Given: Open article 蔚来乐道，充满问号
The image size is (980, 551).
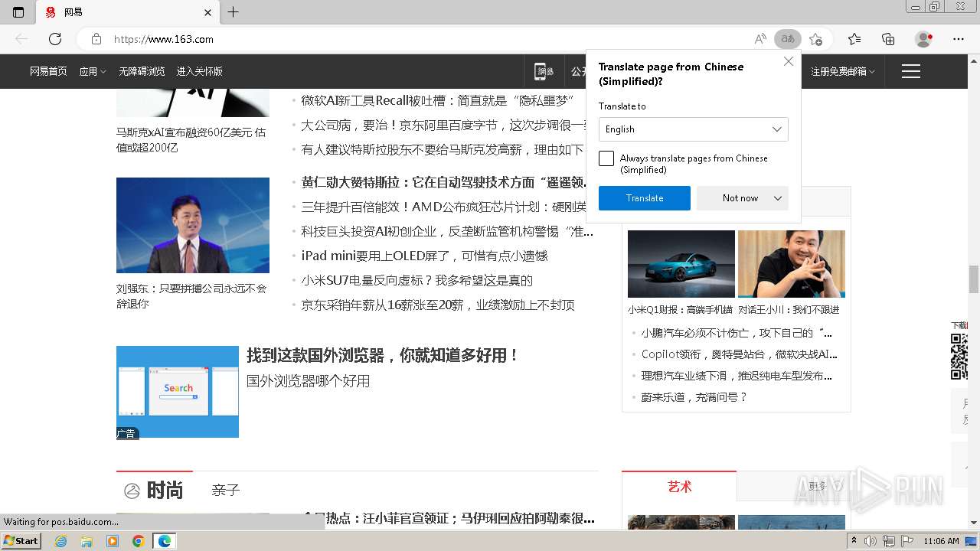Looking at the screenshot, I should 694,397.
